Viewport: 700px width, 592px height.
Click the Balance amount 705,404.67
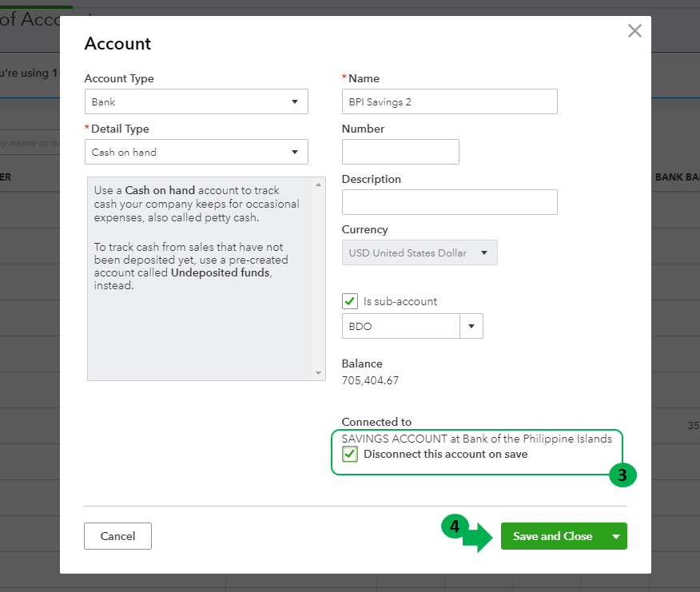pyautogui.click(x=370, y=380)
